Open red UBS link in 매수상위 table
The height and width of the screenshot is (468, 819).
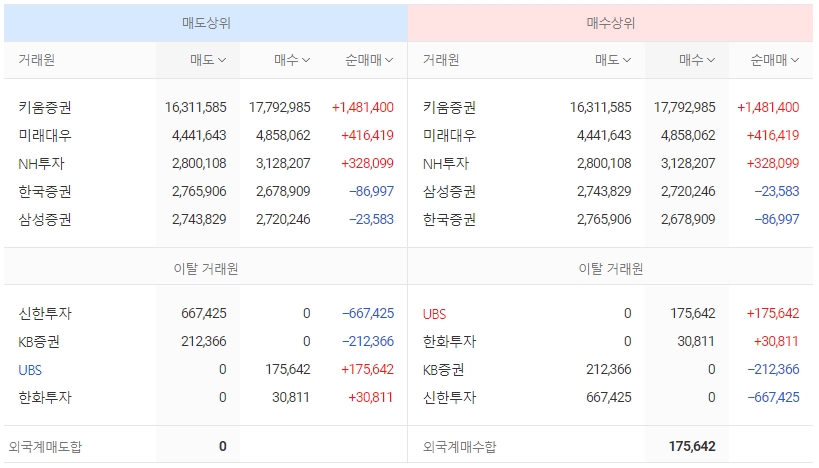click(x=435, y=314)
